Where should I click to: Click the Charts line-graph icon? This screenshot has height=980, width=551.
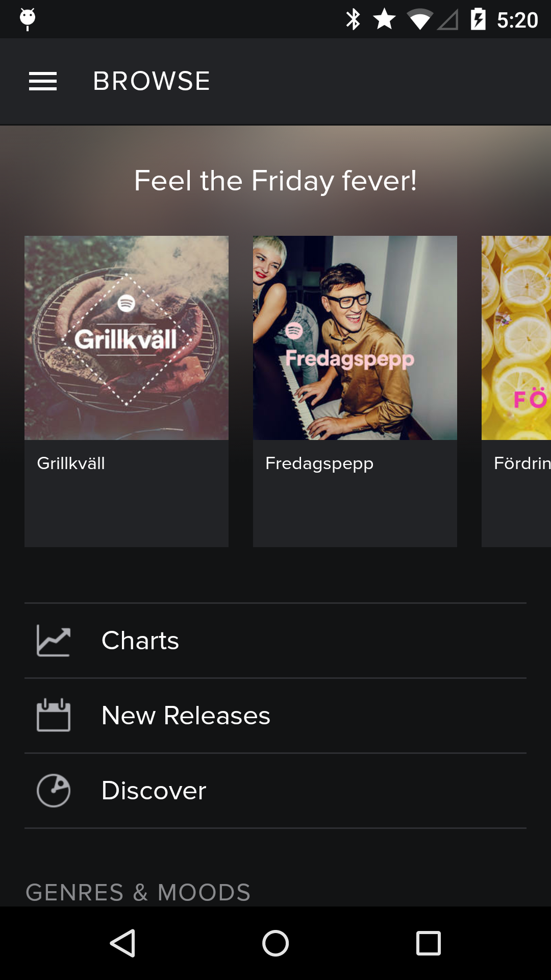(54, 641)
